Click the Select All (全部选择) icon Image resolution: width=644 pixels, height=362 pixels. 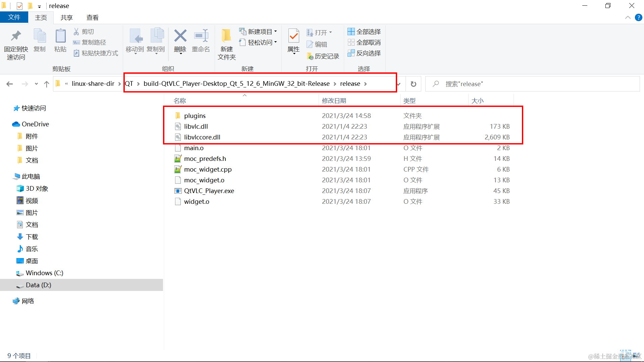coord(351,32)
